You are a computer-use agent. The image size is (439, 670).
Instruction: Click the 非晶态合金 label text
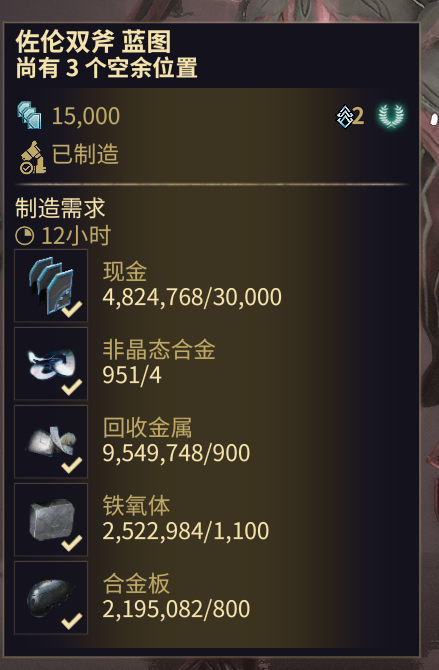159,350
